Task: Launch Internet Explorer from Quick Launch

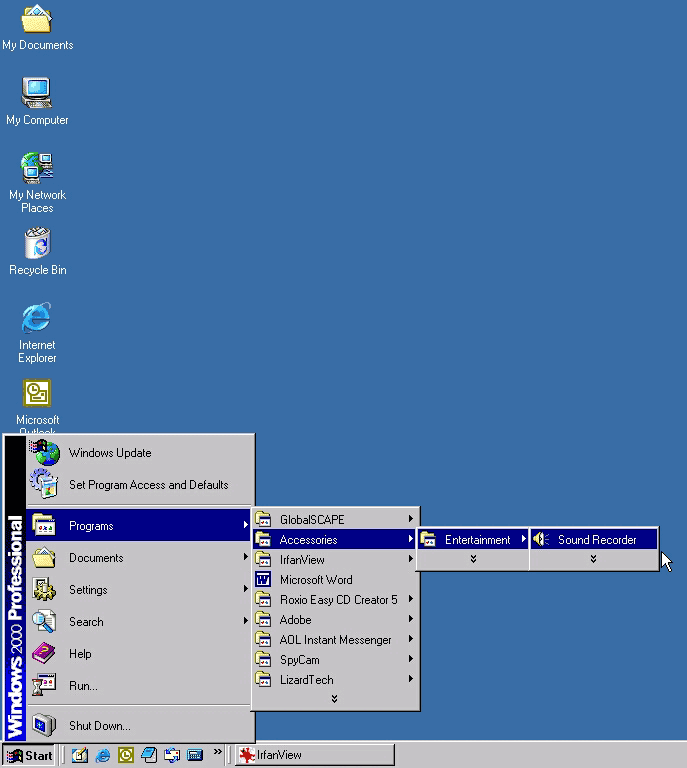Action: pos(103,755)
